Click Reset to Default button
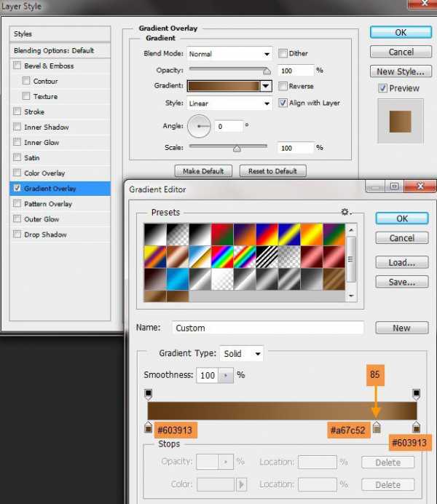Screen dimensions: 437x504 coord(272,171)
